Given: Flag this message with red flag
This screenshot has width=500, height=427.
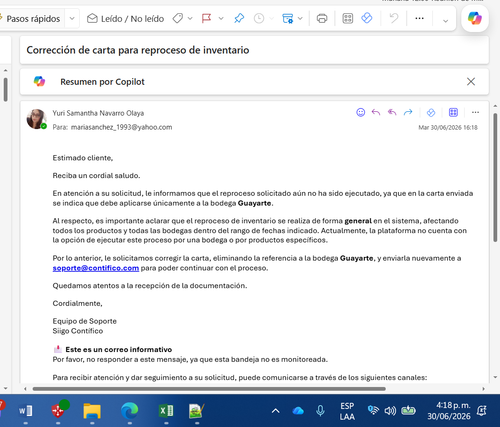Looking at the screenshot, I should click(207, 18).
